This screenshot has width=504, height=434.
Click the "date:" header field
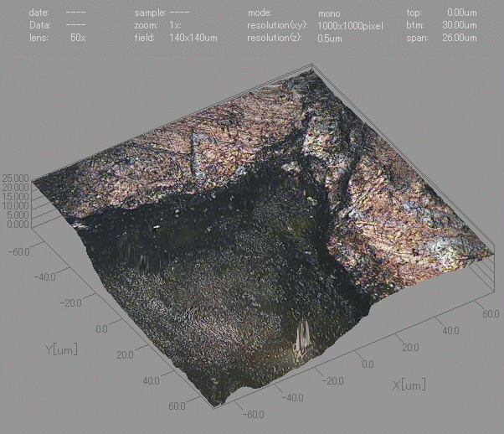[39, 13]
